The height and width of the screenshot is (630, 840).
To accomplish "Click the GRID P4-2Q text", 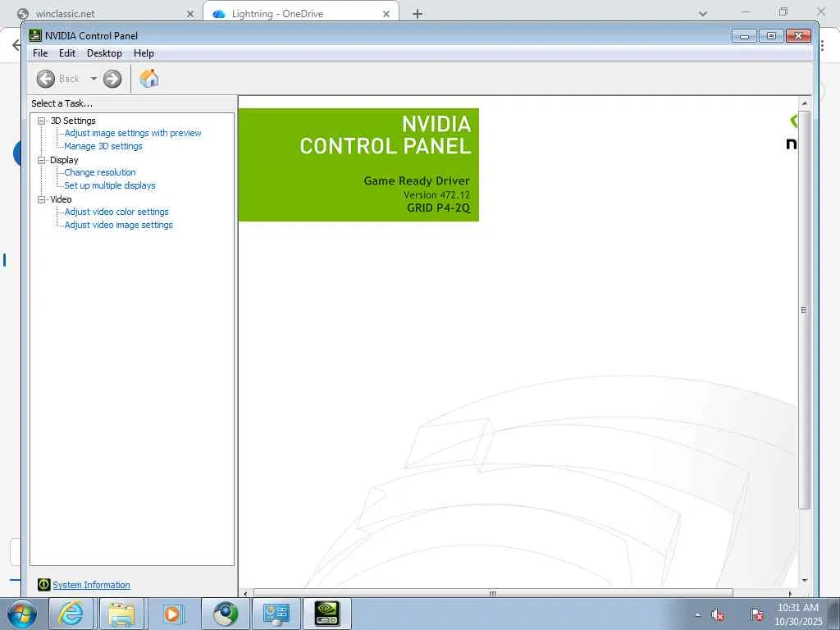I will coord(438,208).
